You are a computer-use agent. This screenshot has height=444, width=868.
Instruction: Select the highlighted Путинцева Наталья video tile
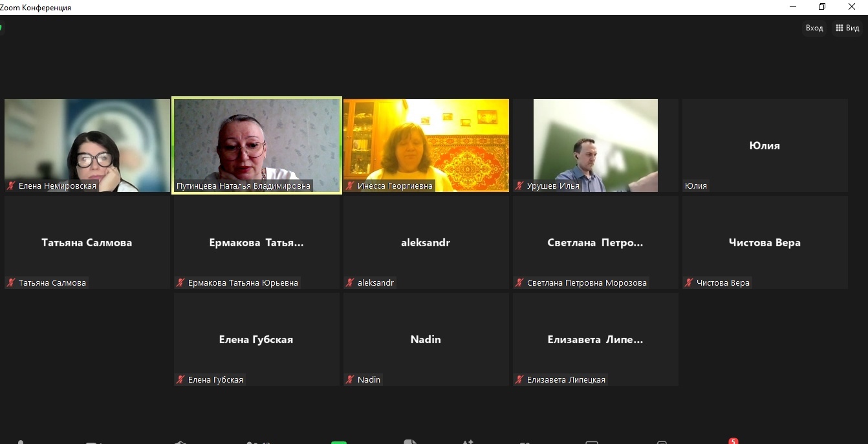(x=257, y=145)
